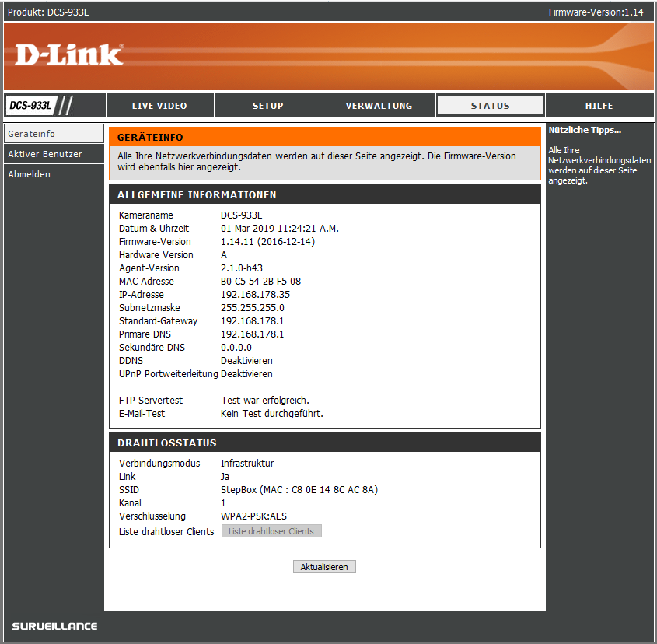Viewport: 657px width, 644px height.
Task: Click the D-Link logo
Action: click(x=69, y=55)
